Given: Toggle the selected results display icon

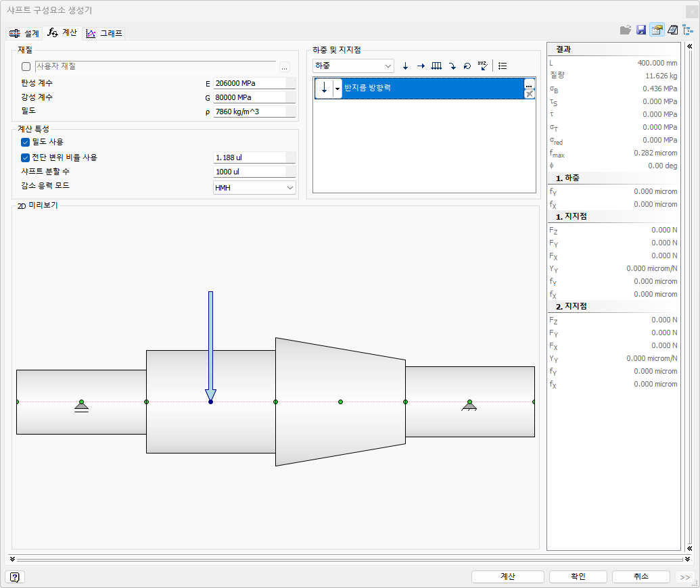Looking at the screenshot, I should pos(657,30).
